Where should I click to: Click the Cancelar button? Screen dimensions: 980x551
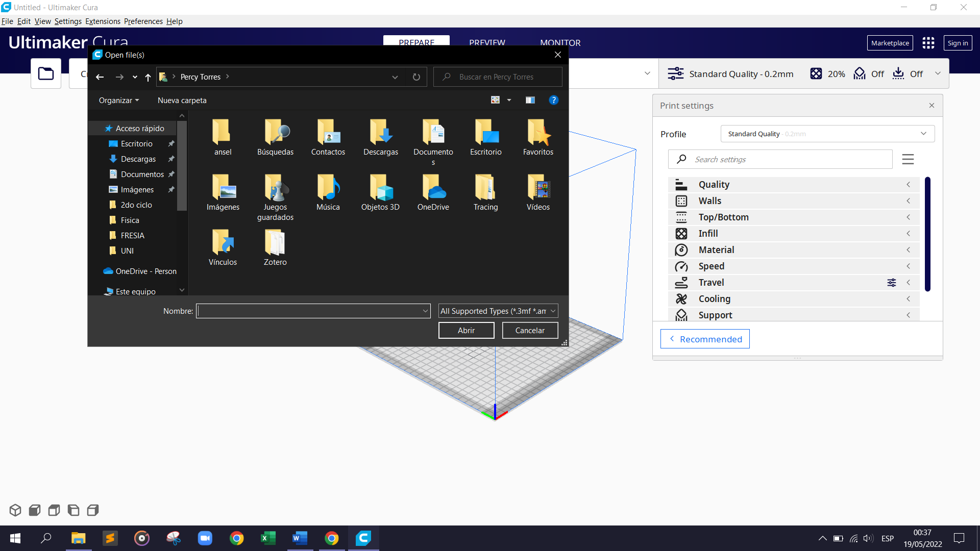(x=529, y=331)
